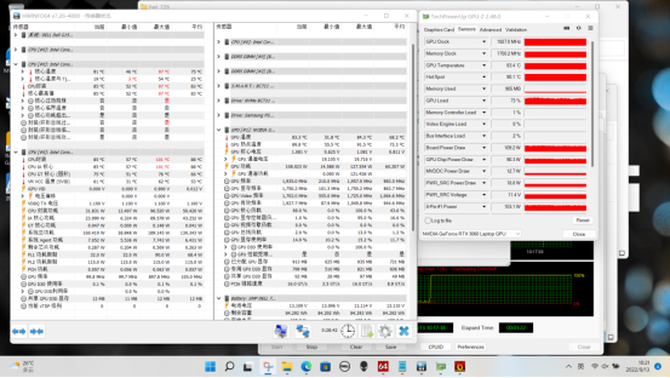This screenshot has width=670, height=378.
Task: Click Alienware head icon on taskbar
Action: [x=364, y=366]
